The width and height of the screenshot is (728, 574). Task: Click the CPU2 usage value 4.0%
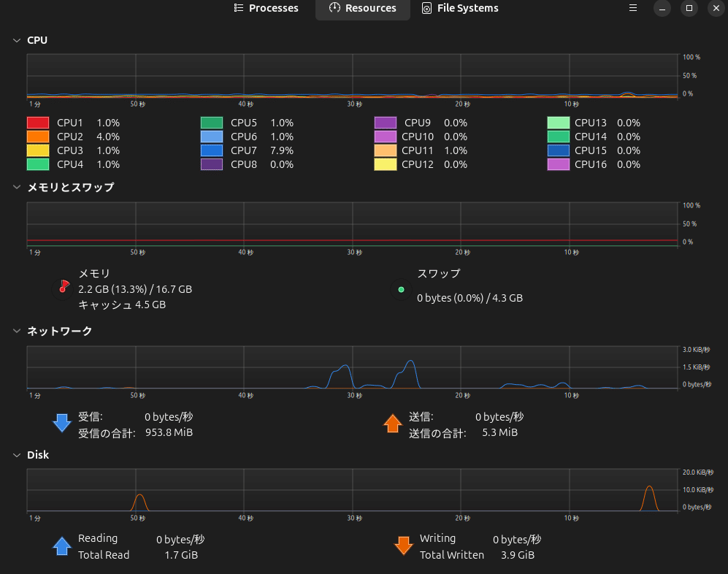pos(108,137)
